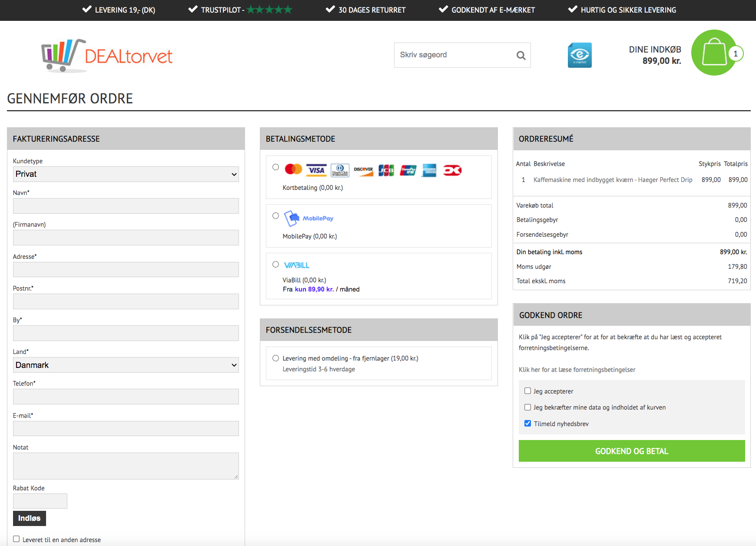The width and height of the screenshot is (756, 546).
Task: Click the search magnifier icon
Action: [521, 56]
